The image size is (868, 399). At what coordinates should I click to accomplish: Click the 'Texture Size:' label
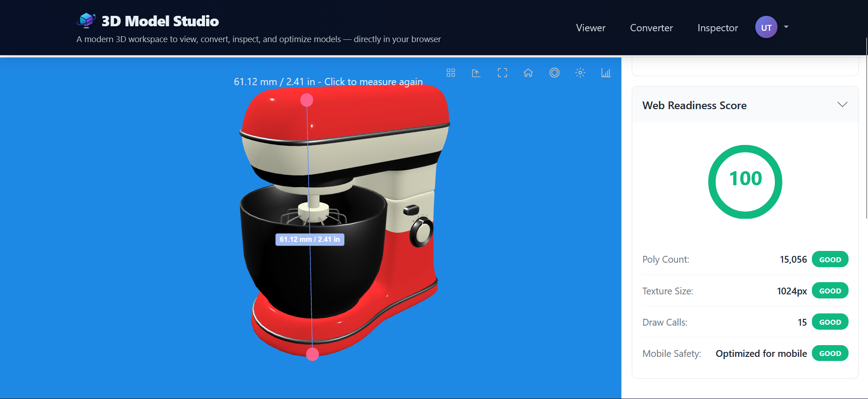click(x=668, y=291)
